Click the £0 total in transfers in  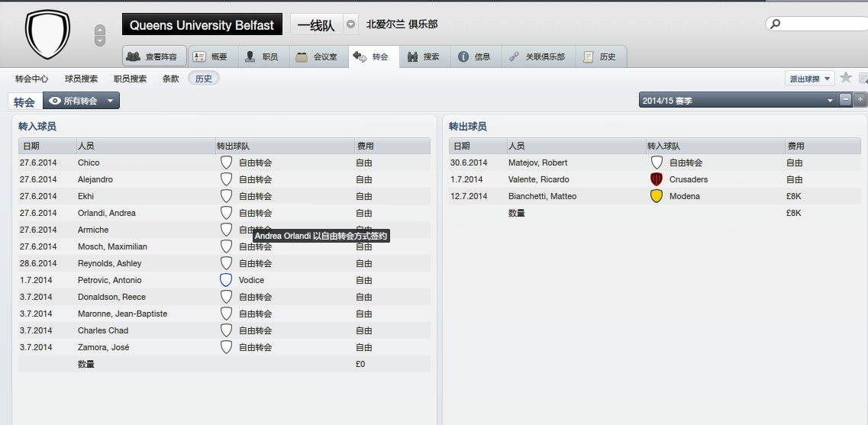(360, 364)
